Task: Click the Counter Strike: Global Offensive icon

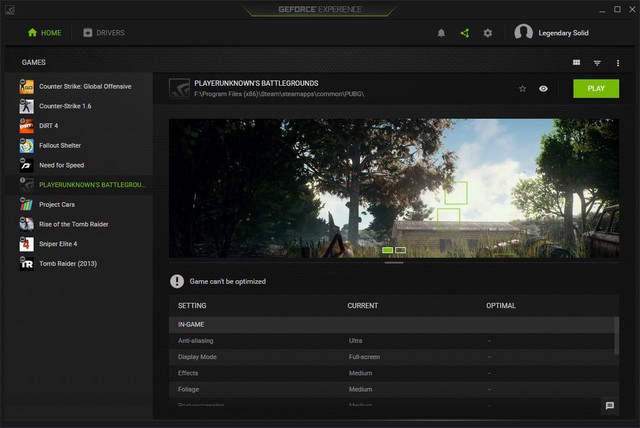Action: tap(27, 86)
